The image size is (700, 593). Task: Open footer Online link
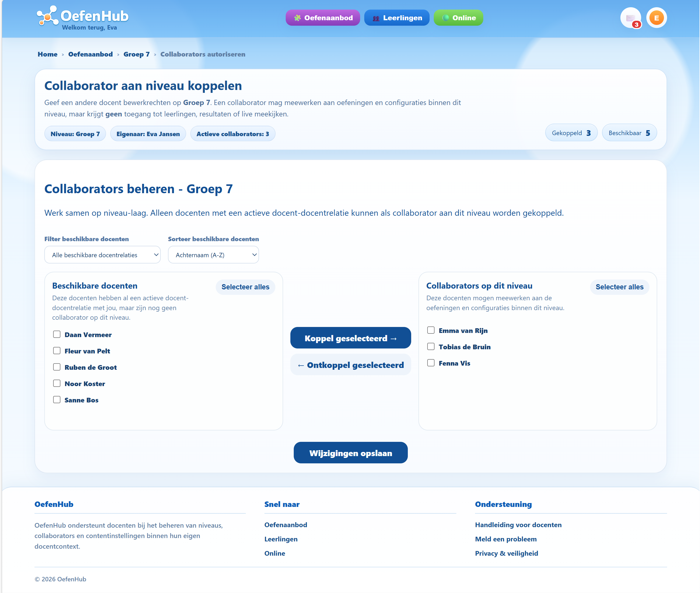(275, 553)
